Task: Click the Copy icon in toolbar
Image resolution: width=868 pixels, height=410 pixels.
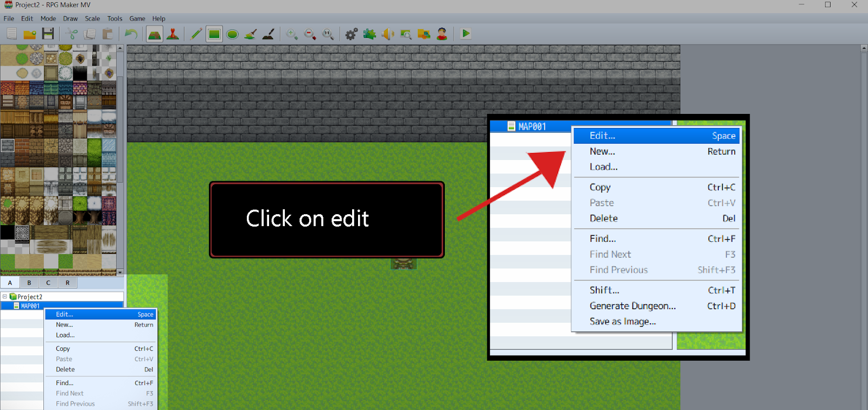Action: coord(90,34)
